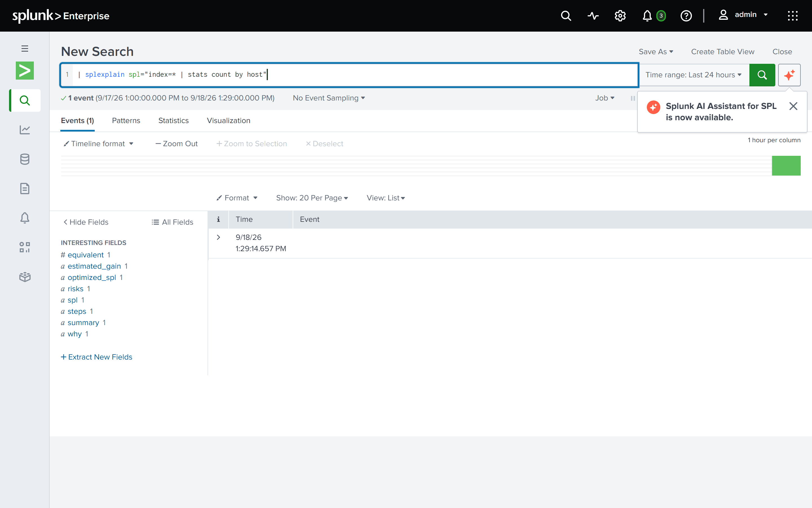Pause the search job
This screenshot has width=812, height=508.
[632, 98]
